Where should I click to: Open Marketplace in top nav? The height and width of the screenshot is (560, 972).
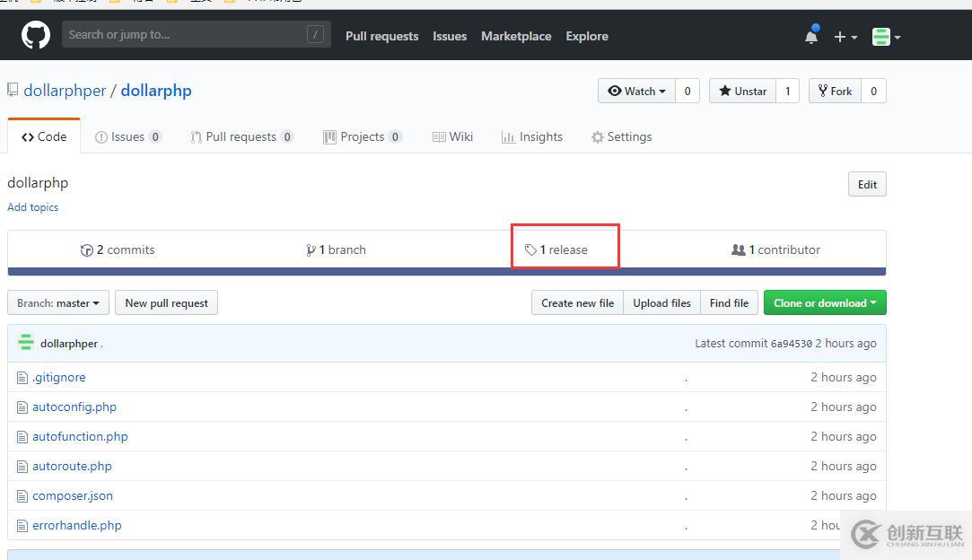pyautogui.click(x=516, y=36)
